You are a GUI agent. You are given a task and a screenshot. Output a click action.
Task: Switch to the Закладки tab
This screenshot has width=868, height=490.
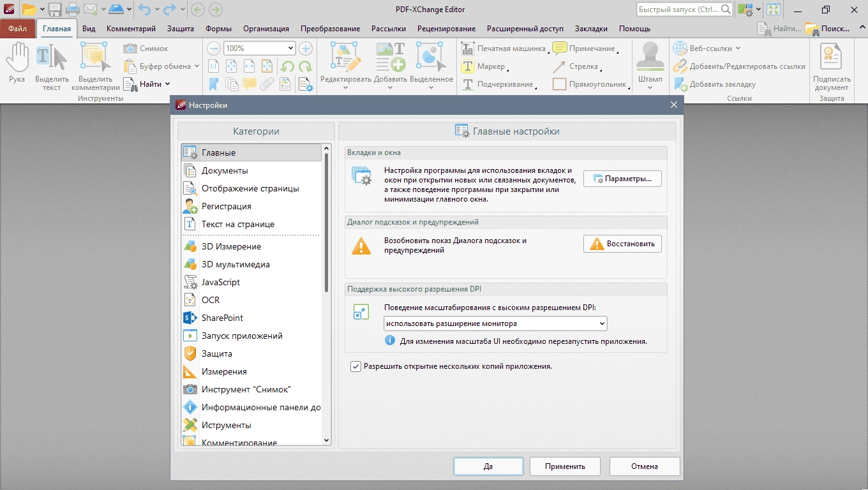[591, 29]
